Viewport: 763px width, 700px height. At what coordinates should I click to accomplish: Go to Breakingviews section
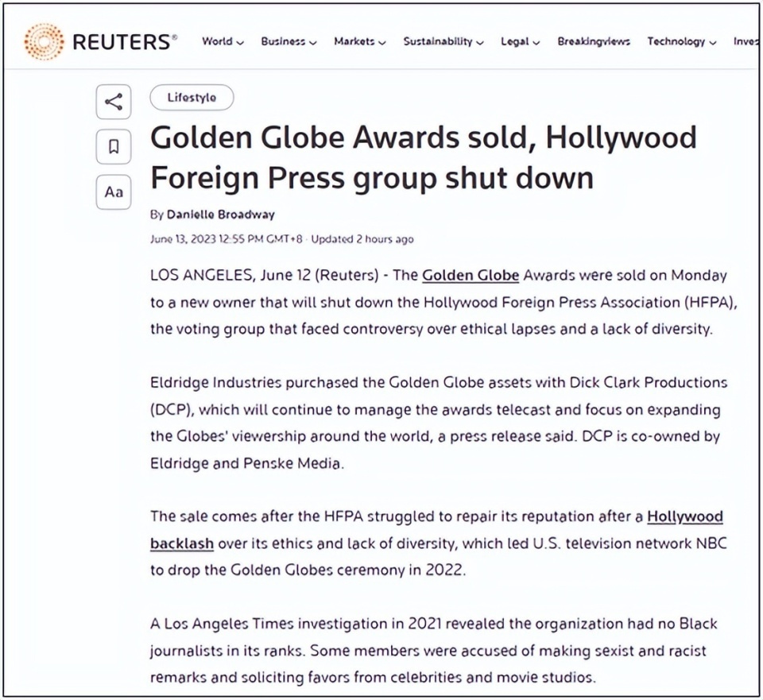coord(594,42)
